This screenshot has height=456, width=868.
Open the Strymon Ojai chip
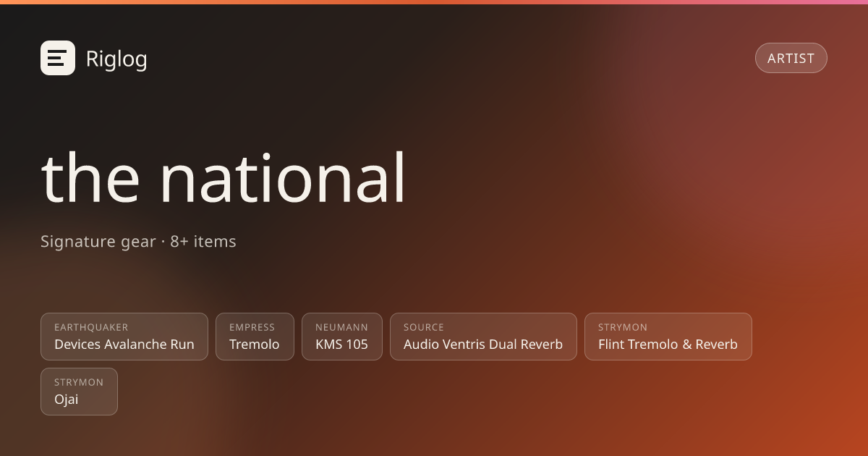click(x=79, y=392)
